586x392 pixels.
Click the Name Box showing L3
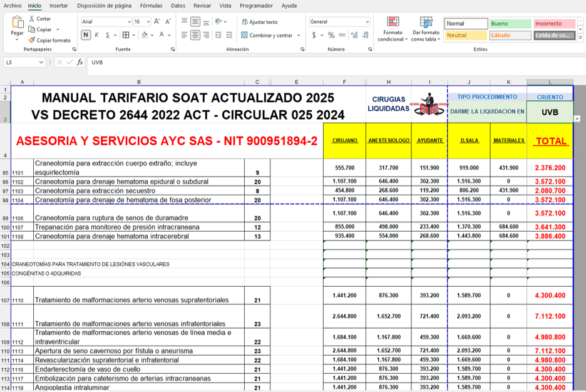pyautogui.click(x=21, y=63)
